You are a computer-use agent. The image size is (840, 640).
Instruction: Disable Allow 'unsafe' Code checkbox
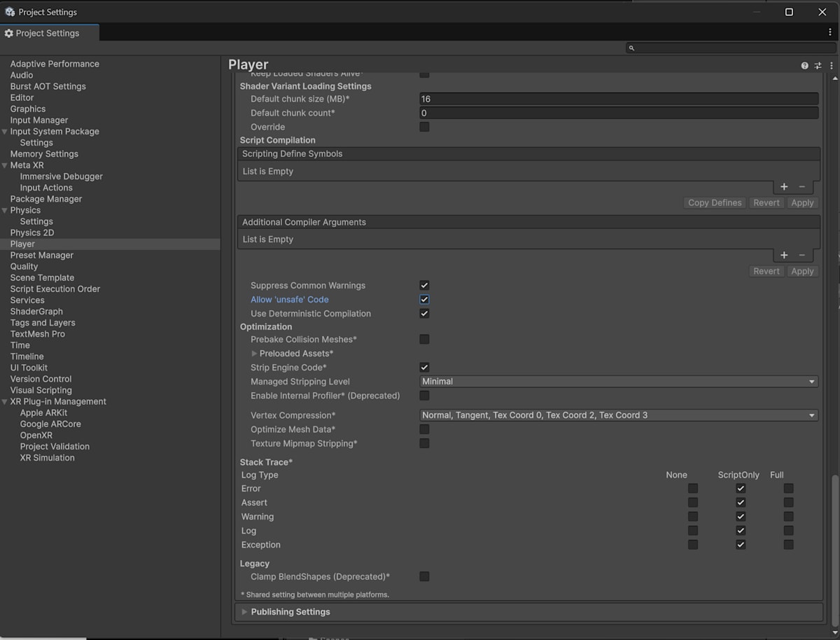[x=424, y=300]
